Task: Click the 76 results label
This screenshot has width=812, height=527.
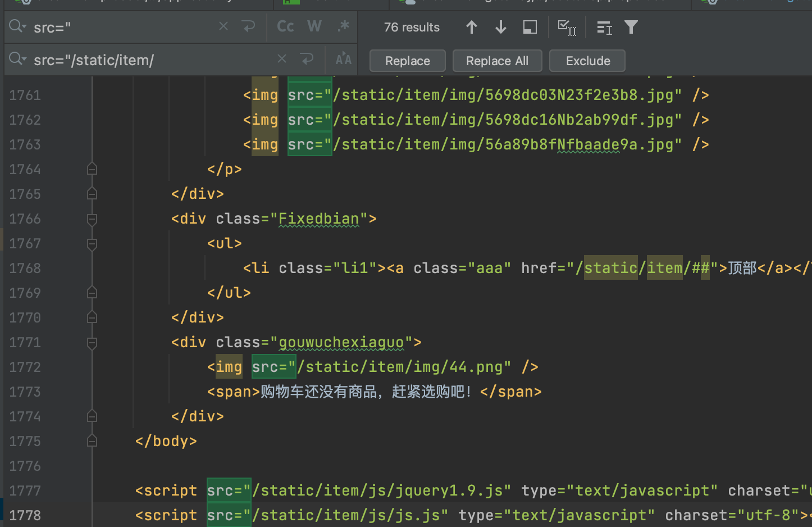Action: point(412,27)
